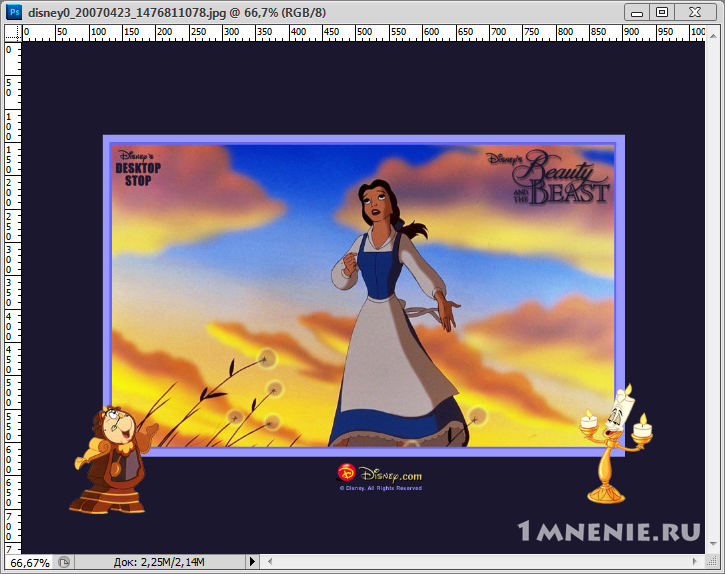This screenshot has height=574, width=725.
Task: Minimize the disney0 document window
Action: (637, 12)
